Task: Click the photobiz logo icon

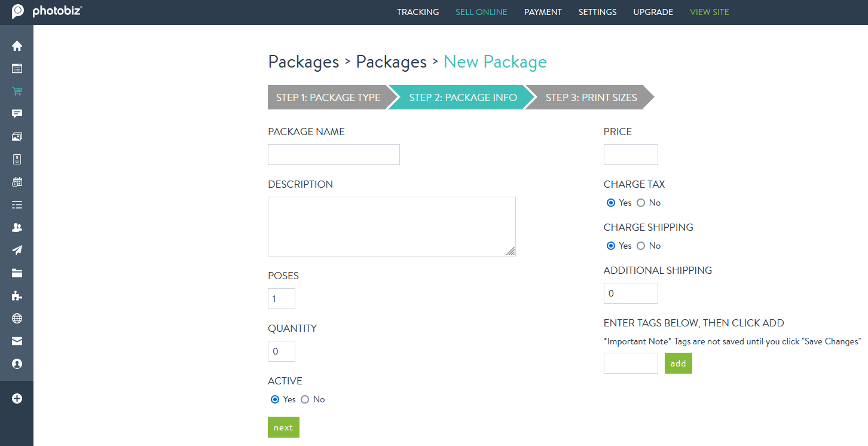Action: (17, 11)
